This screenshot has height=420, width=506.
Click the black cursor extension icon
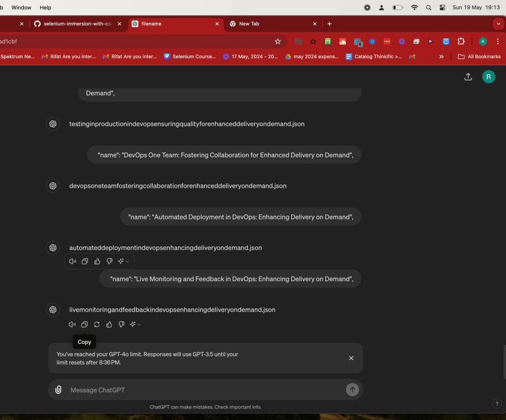click(431, 41)
